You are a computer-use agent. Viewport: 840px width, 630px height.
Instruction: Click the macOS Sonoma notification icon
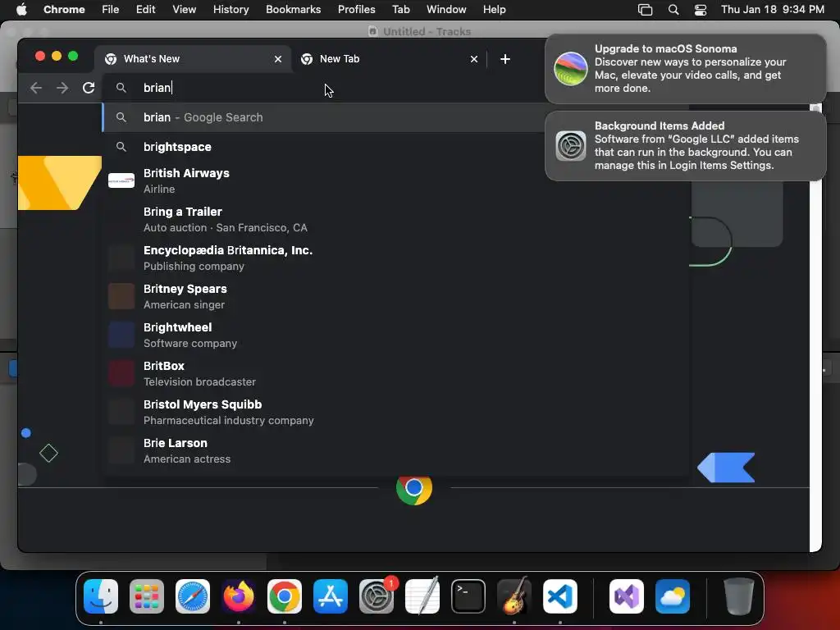[x=571, y=69]
